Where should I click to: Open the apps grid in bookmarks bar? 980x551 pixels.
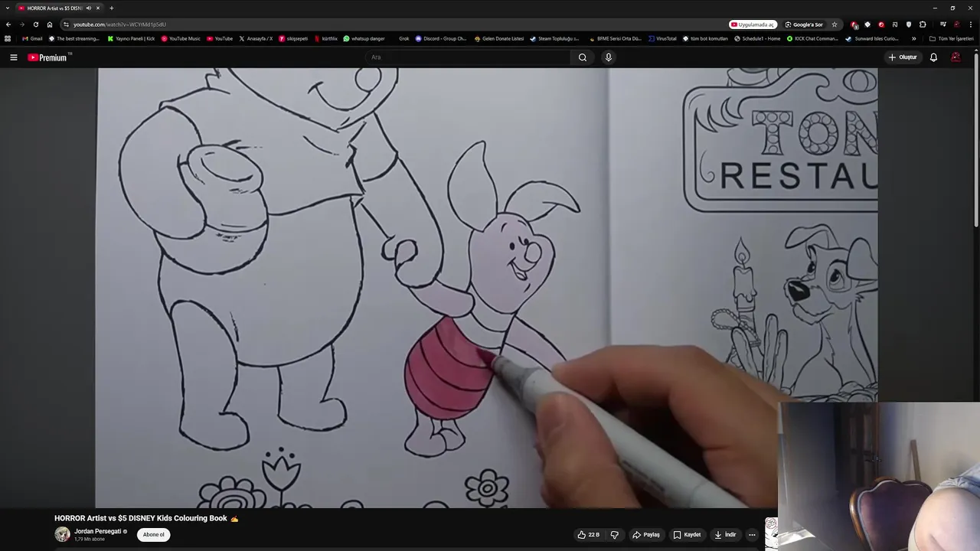(x=8, y=38)
